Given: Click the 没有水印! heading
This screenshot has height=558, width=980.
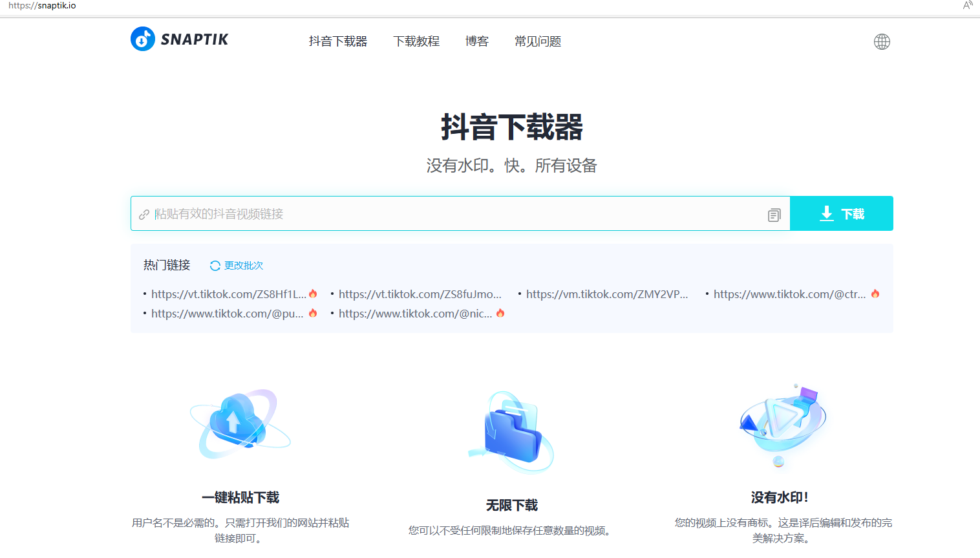Looking at the screenshot, I should pyautogui.click(x=780, y=497).
